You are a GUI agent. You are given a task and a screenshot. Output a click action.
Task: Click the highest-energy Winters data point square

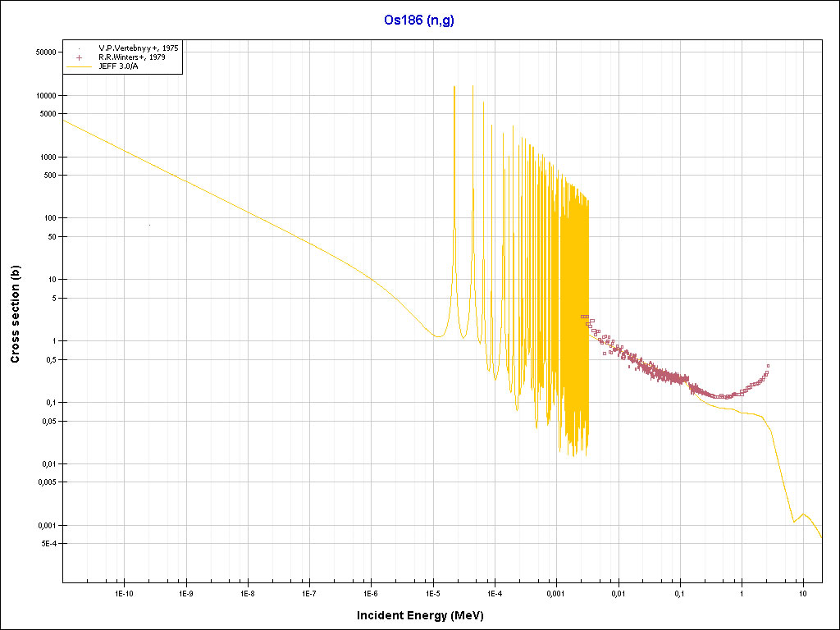coord(768,366)
